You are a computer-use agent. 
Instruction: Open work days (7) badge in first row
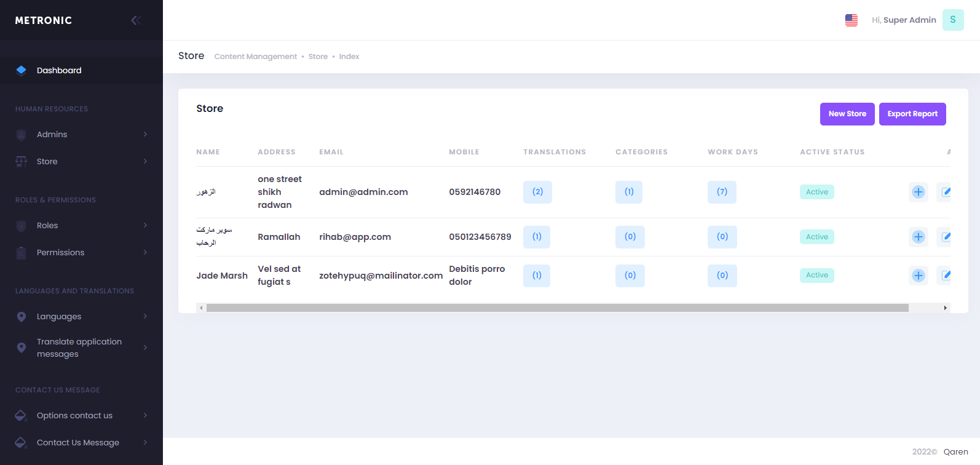722,192
